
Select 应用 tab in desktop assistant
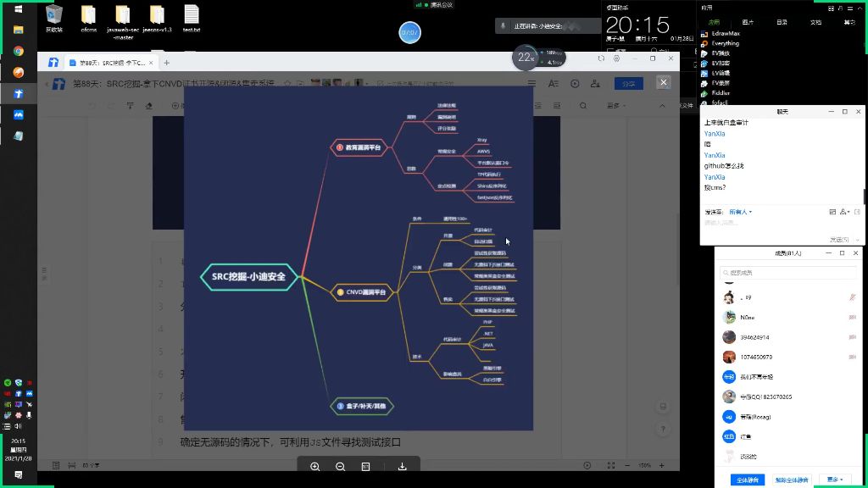click(714, 22)
